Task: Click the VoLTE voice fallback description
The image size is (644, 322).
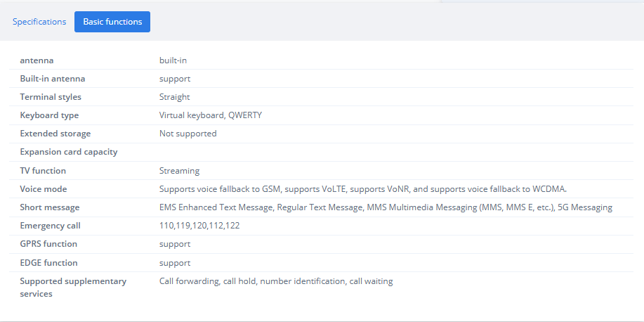Action: pyautogui.click(x=362, y=189)
